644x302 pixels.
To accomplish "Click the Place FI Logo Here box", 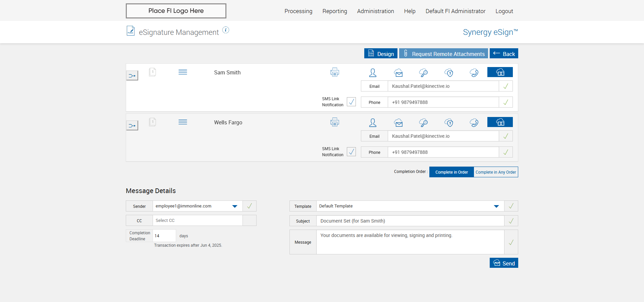I will click(x=176, y=11).
